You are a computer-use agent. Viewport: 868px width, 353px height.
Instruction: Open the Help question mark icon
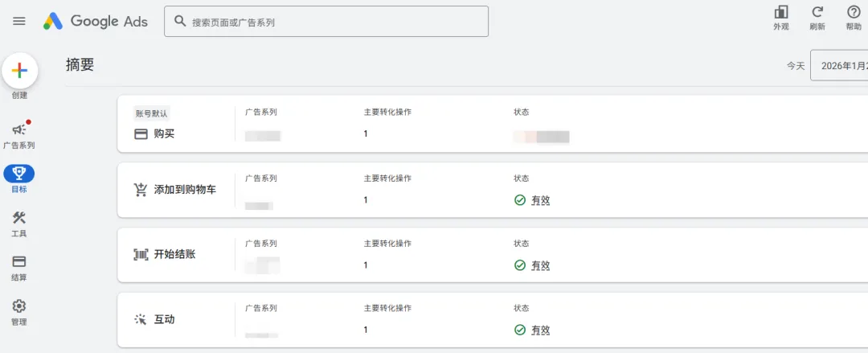(854, 12)
